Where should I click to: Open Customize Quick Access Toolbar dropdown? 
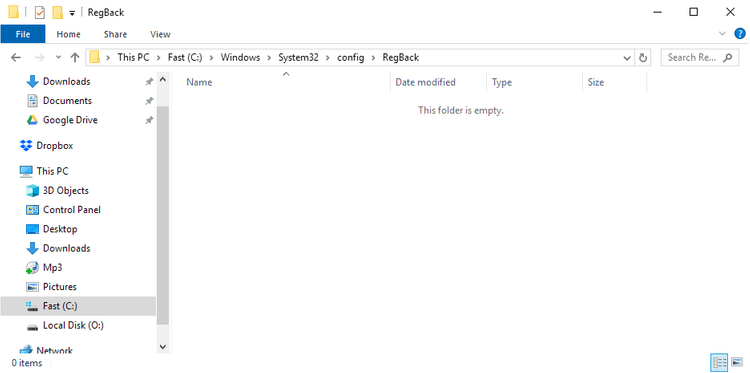(x=72, y=13)
